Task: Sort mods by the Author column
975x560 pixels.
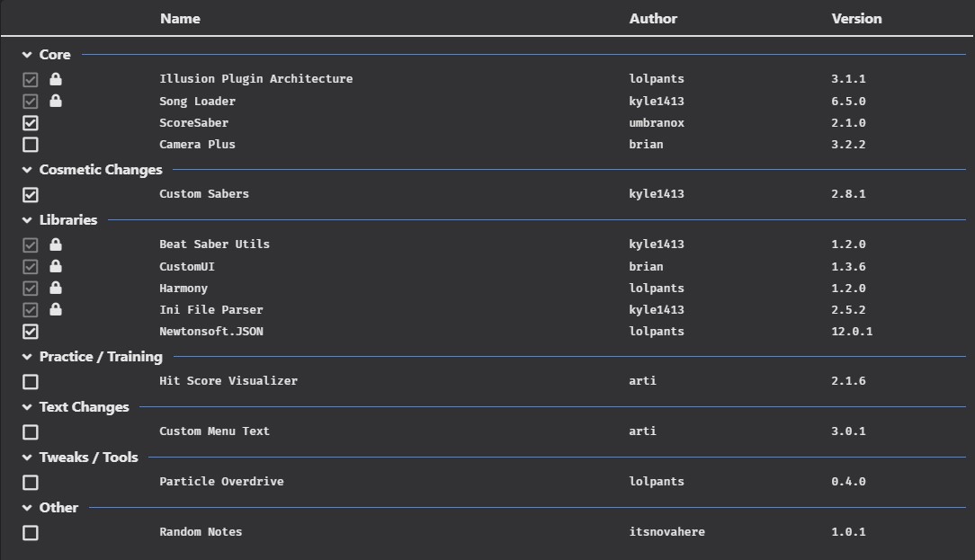Action: pyautogui.click(x=653, y=19)
